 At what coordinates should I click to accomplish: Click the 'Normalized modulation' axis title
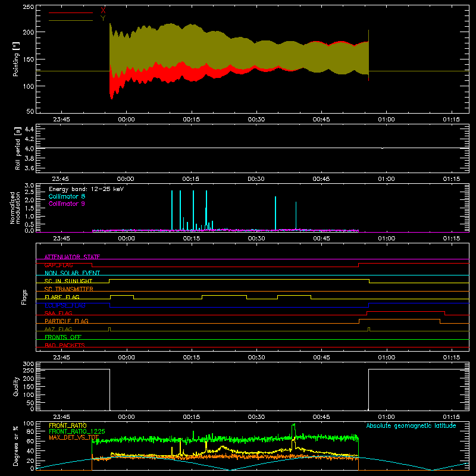point(15,208)
